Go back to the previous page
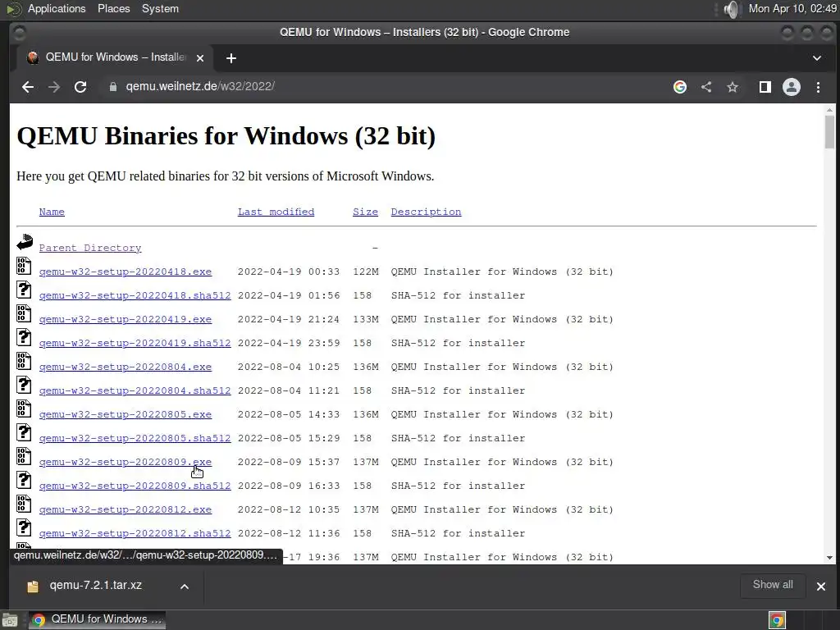Viewport: 840px width, 630px height. pyautogui.click(x=28, y=87)
